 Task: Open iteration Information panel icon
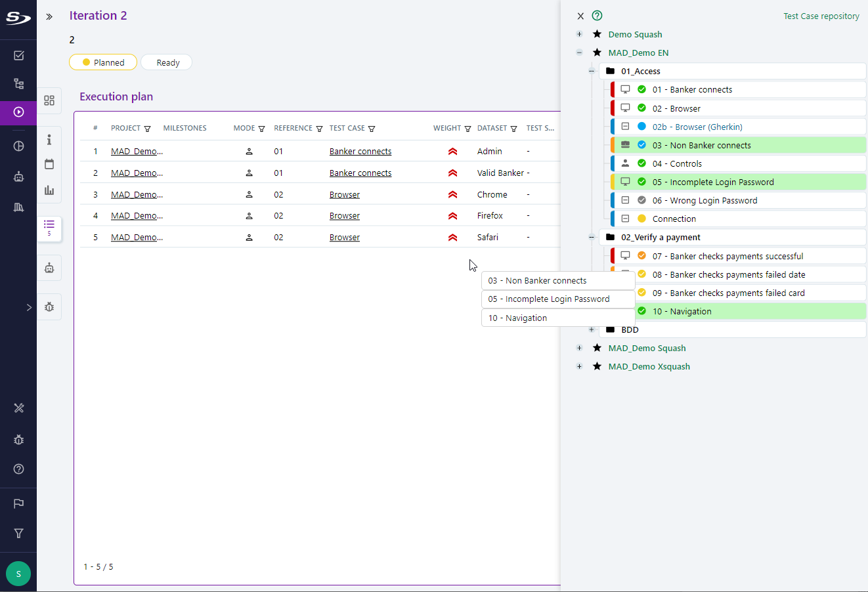(49, 140)
